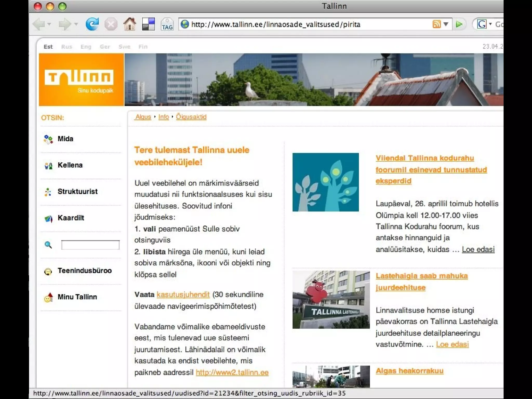Open the kasutusjuhendit link
532x399 pixels.
tap(183, 295)
